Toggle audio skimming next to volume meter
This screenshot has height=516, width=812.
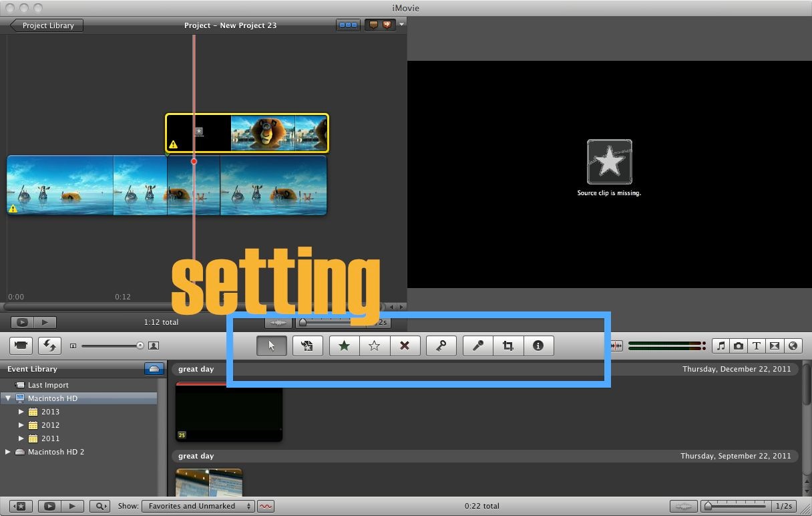(616, 346)
